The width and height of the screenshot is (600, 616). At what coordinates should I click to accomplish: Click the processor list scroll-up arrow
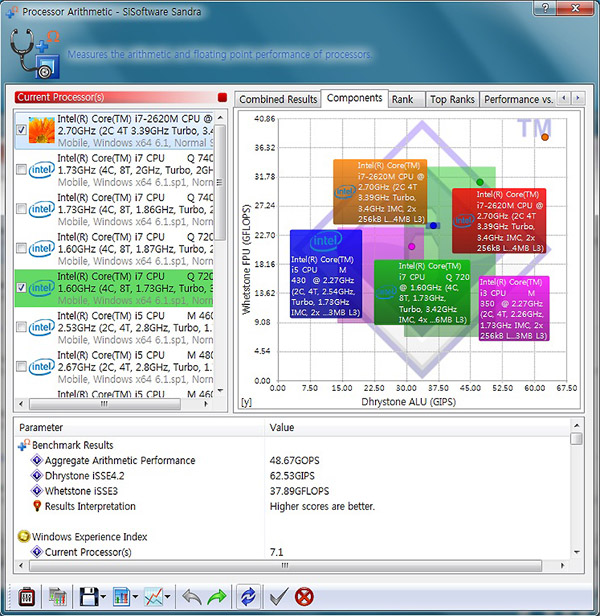pos(220,117)
